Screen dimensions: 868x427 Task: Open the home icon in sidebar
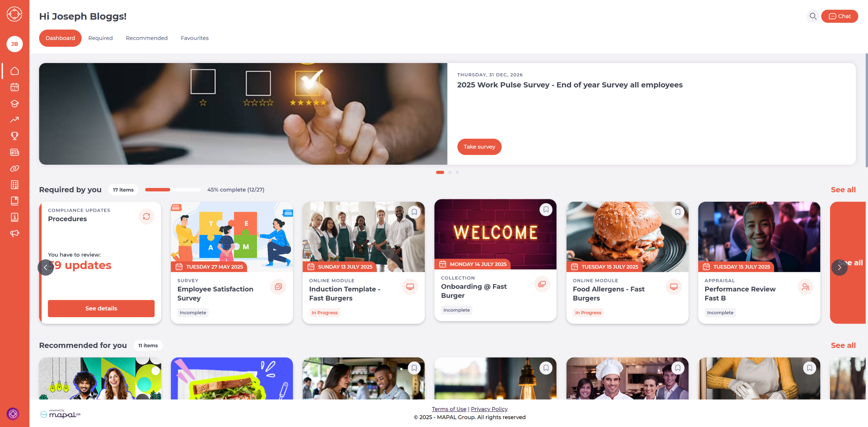pyautogui.click(x=15, y=71)
